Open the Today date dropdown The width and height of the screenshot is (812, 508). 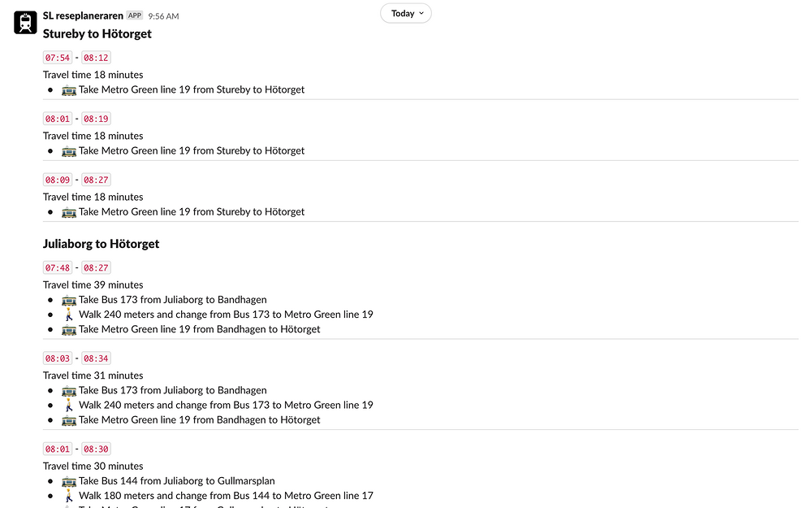(x=405, y=14)
